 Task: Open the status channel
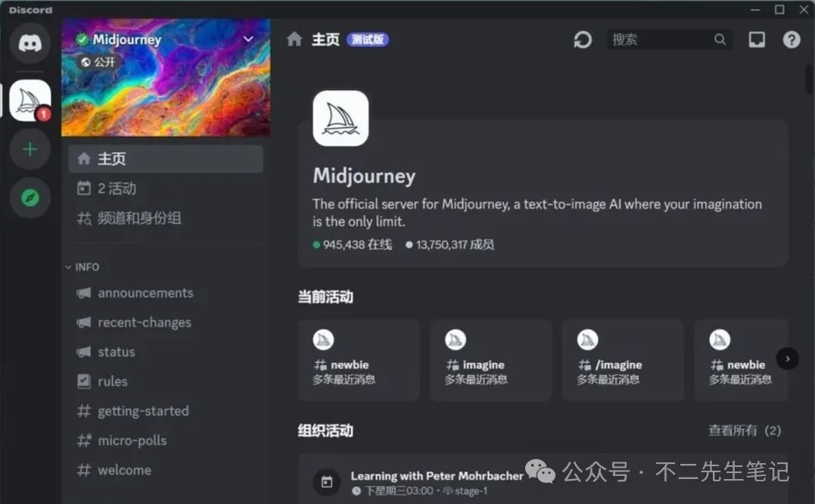point(166,353)
